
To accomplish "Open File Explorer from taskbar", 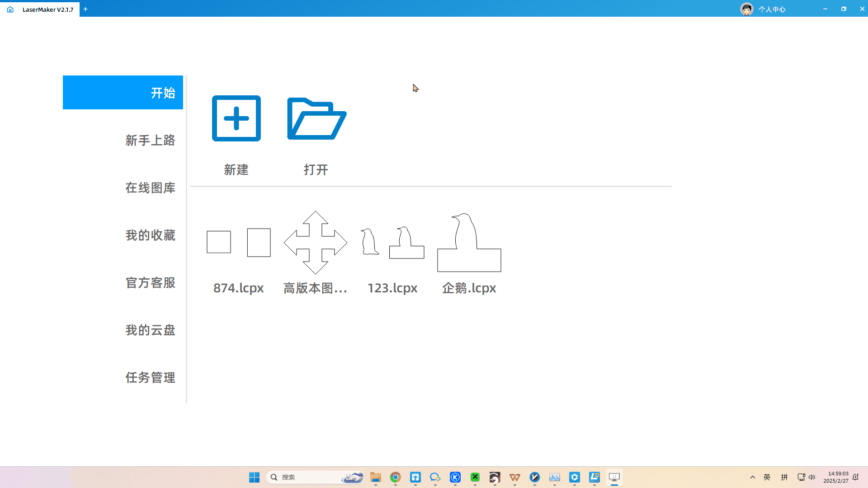I will pos(376,477).
